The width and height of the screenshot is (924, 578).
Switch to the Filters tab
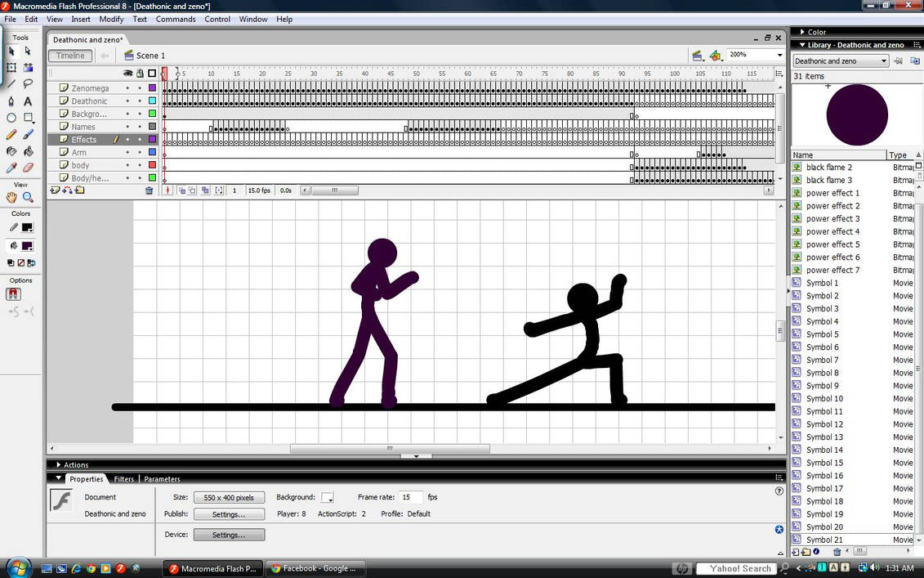pyautogui.click(x=123, y=479)
